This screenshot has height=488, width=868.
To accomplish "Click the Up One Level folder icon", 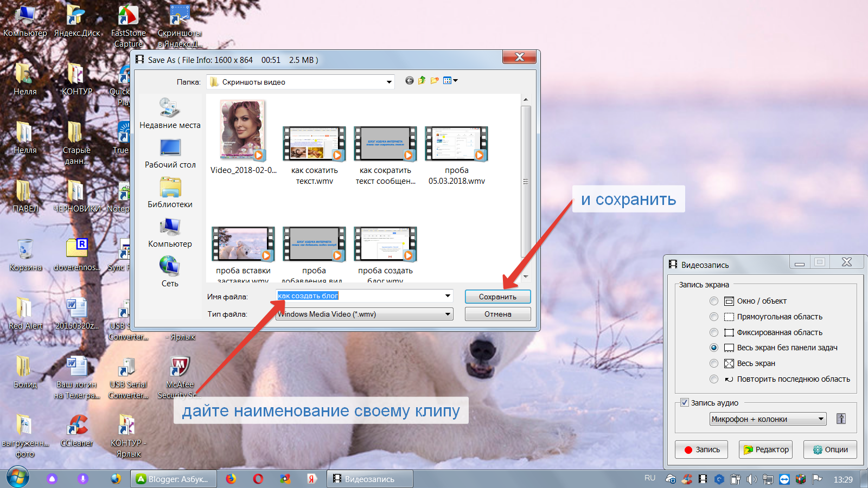I will point(422,81).
